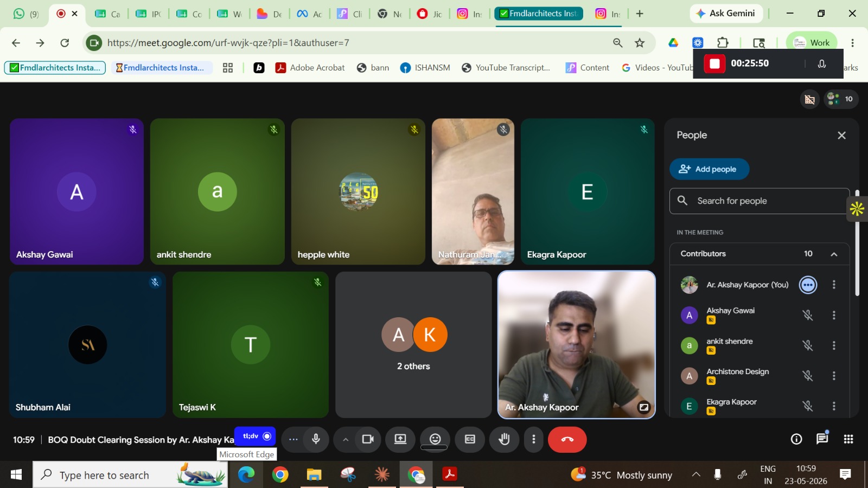Click muted mic icon for Ekagra Kapoor
868x488 pixels.
(808, 406)
